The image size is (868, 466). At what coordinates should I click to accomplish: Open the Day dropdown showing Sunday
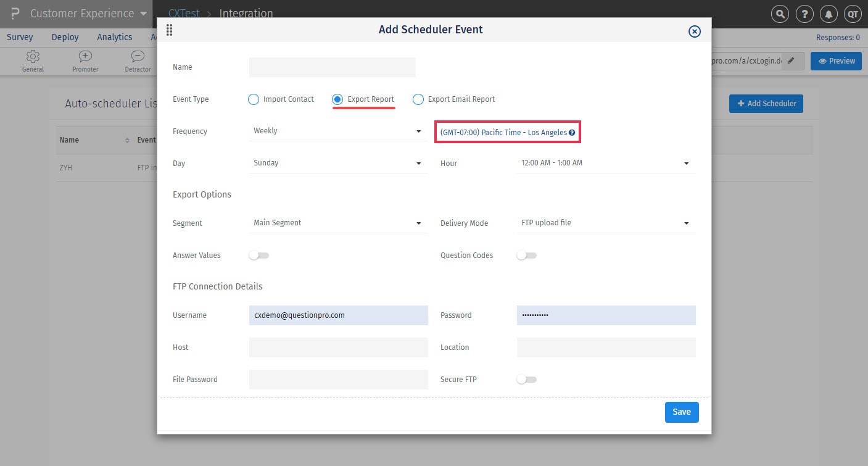point(337,163)
